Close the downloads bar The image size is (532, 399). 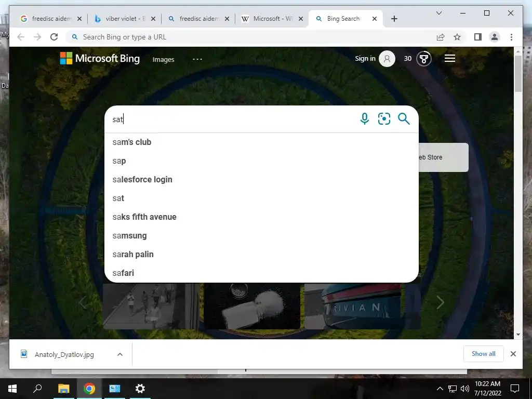513,354
